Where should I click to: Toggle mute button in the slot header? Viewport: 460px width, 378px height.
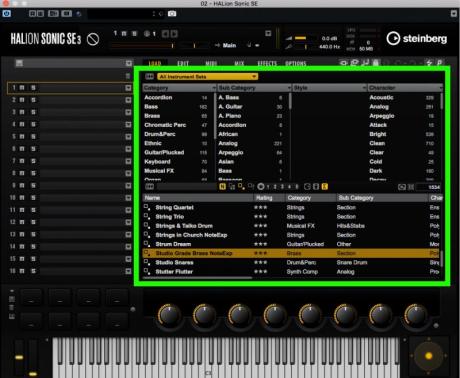click(x=124, y=34)
